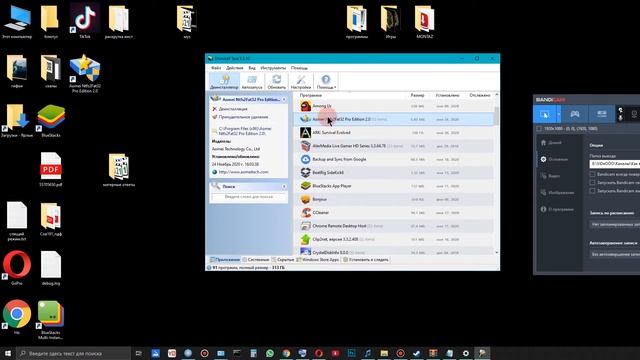The height and width of the screenshot is (360, 640).
Task: Toggle third Bandicam options checkbox
Action: click(x=592, y=191)
